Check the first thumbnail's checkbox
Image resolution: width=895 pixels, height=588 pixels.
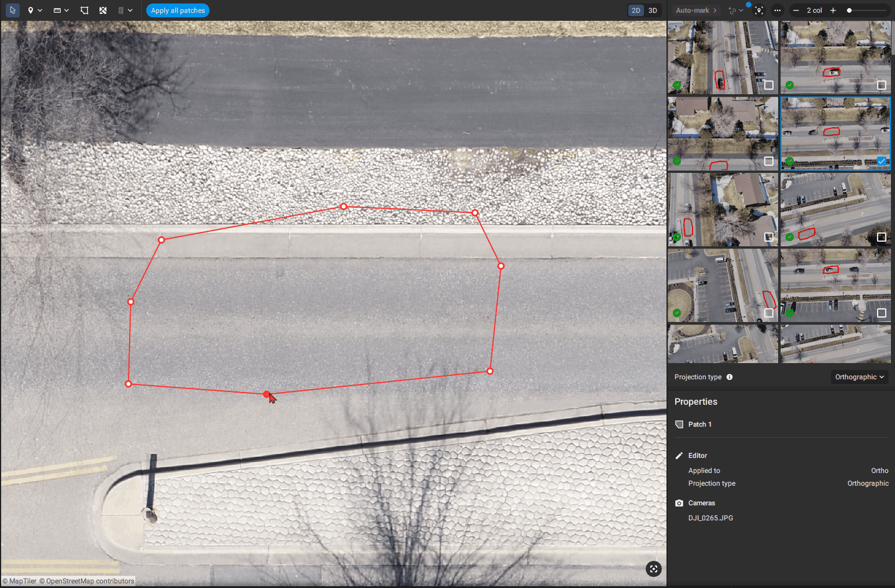(x=768, y=85)
